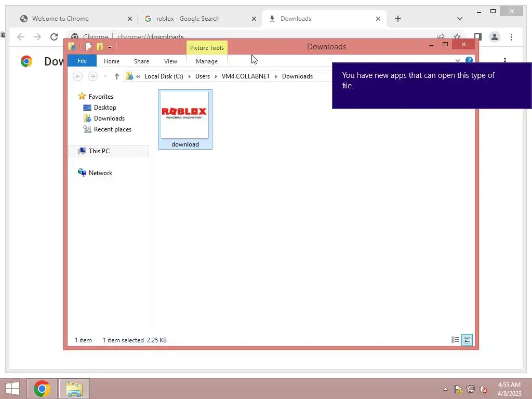Click the download file name label

(x=185, y=144)
